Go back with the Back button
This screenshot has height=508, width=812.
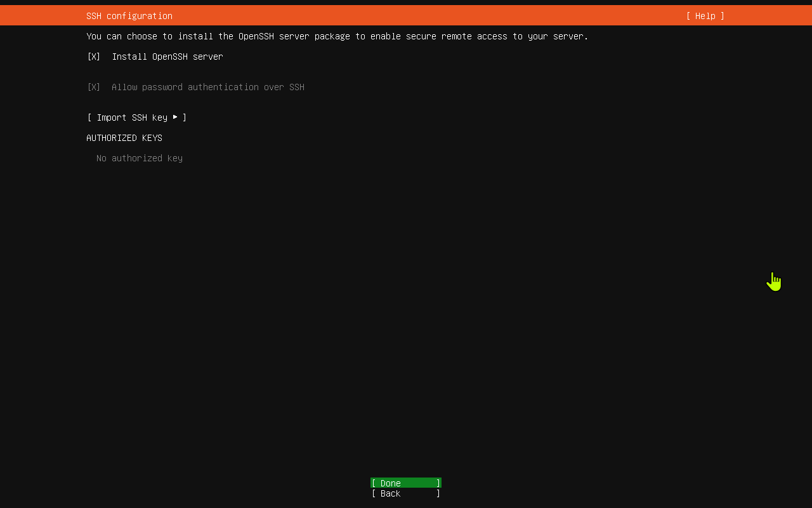coord(406,493)
